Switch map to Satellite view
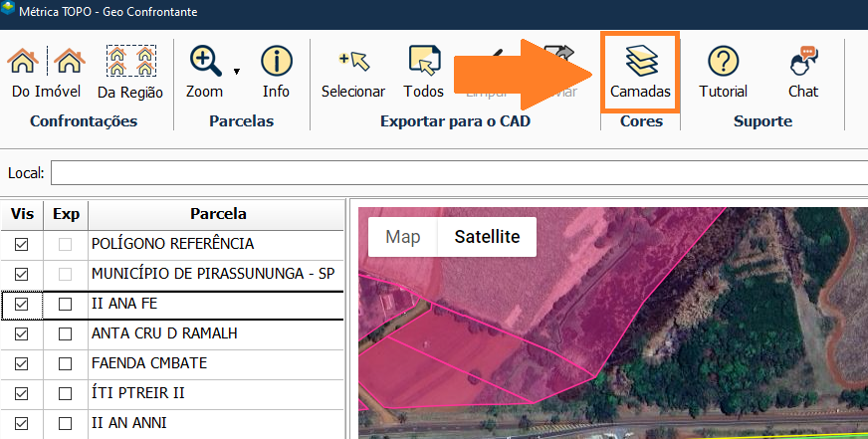868x439 pixels. tap(487, 237)
